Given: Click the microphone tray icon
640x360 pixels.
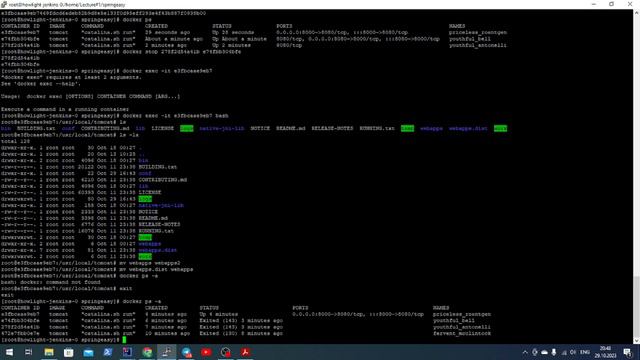Looking at the screenshot, I should click(x=554, y=352).
